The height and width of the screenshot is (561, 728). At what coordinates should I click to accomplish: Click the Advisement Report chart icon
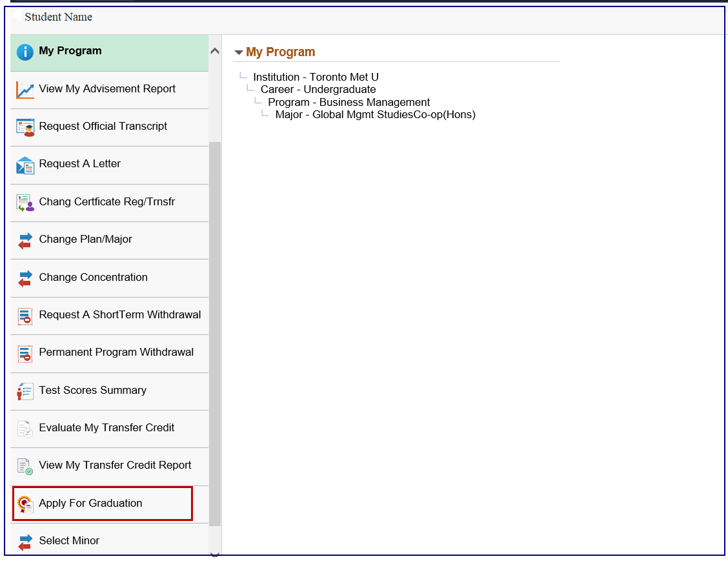tap(25, 90)
